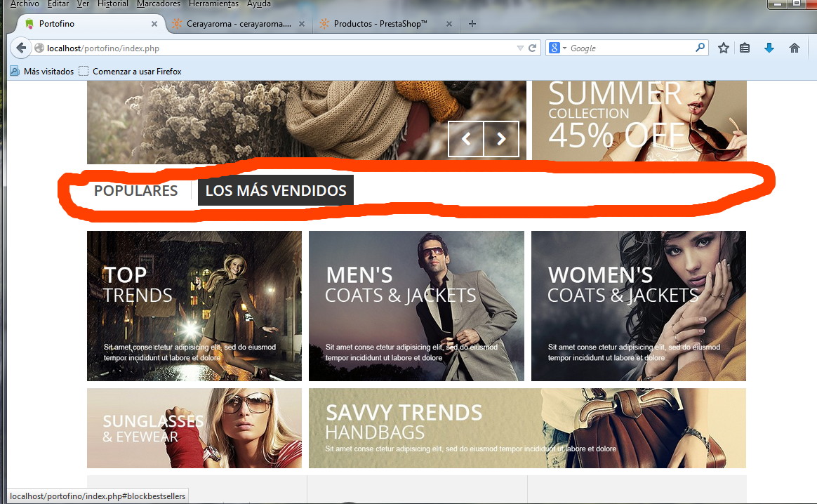Open Summer Collection 45% OFF banner

click(x=639, y=121)
